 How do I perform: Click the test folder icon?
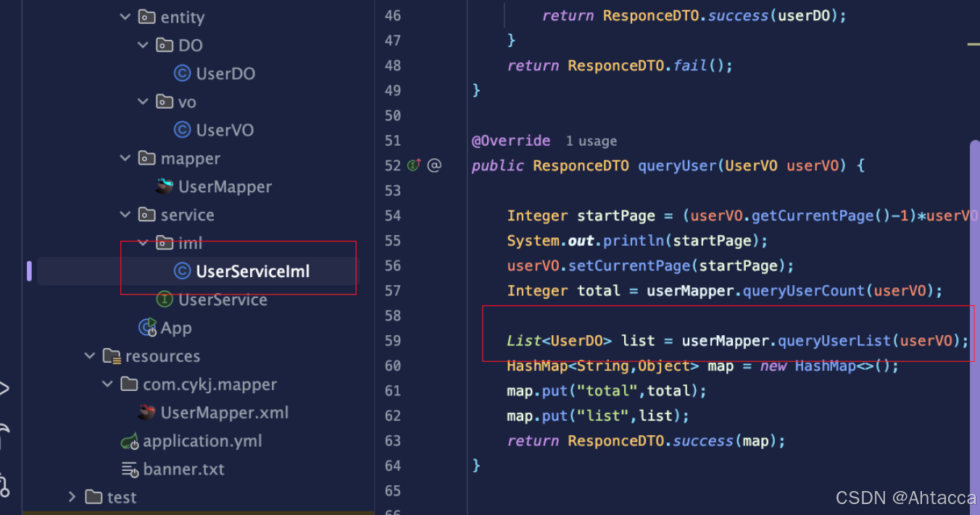94,498
